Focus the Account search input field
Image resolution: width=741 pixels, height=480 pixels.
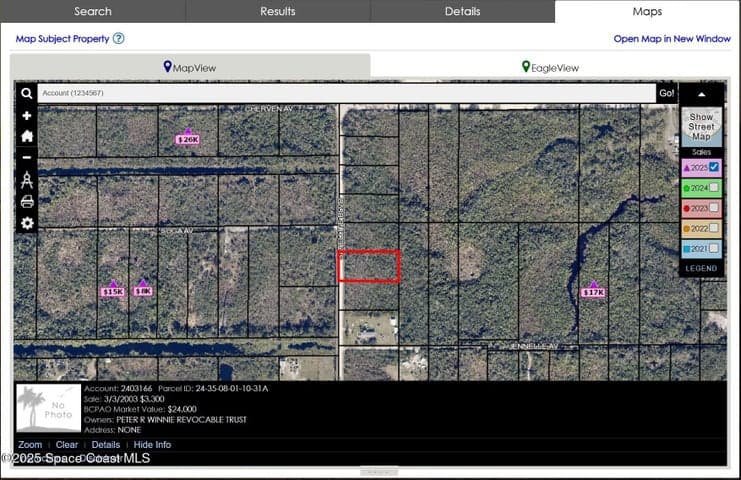(346, 93)
